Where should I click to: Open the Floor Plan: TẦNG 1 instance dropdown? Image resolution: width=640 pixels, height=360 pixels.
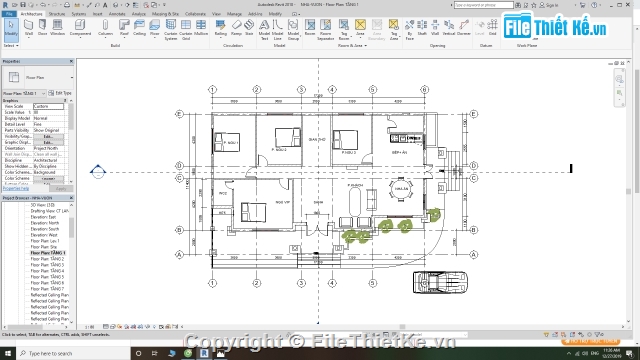(24, 93)
